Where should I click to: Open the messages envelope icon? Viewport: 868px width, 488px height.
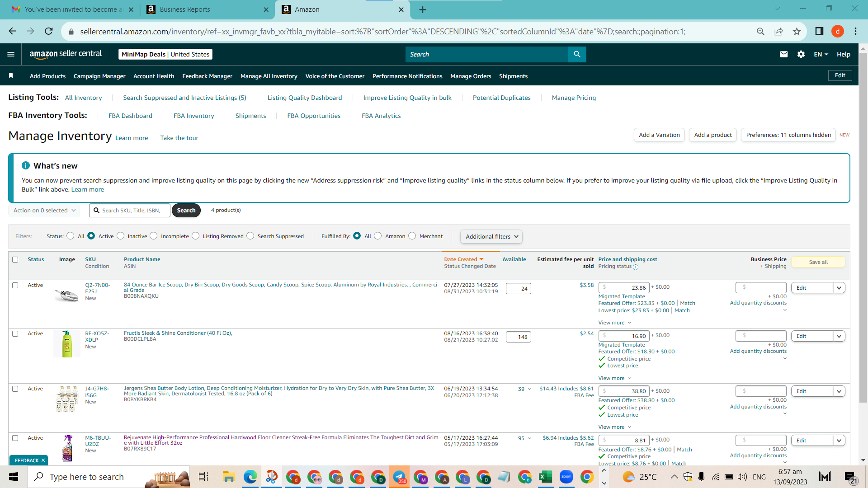click(784, 54)
